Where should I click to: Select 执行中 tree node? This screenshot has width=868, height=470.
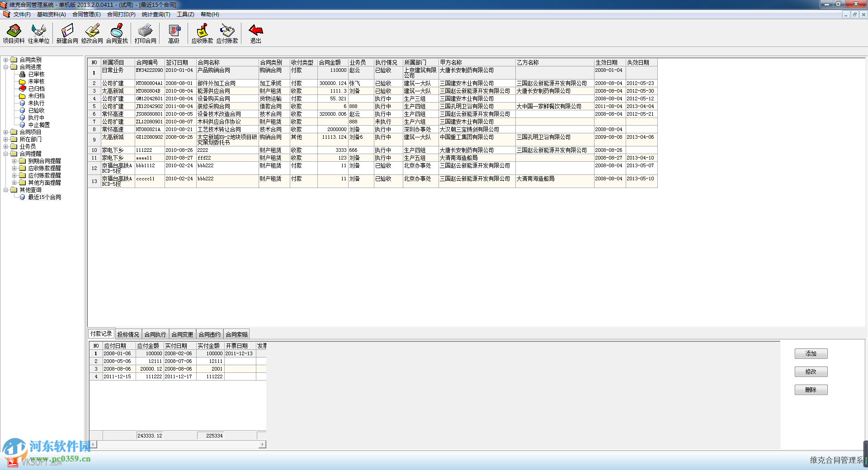pos(36,117)
